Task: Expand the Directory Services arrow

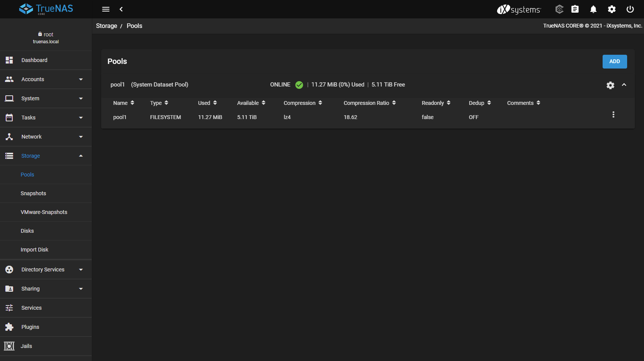Action: click(81, 270)
